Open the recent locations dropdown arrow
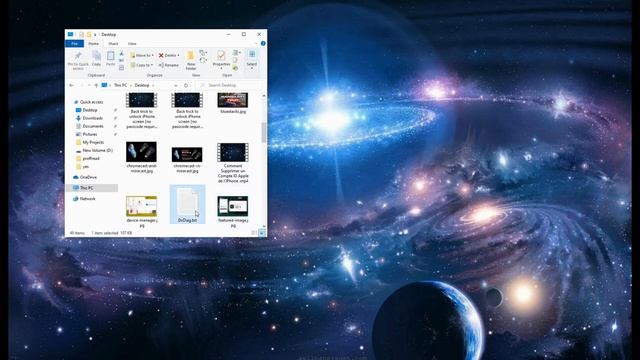This screenshot has width=640, height=360. coord(89,85)
